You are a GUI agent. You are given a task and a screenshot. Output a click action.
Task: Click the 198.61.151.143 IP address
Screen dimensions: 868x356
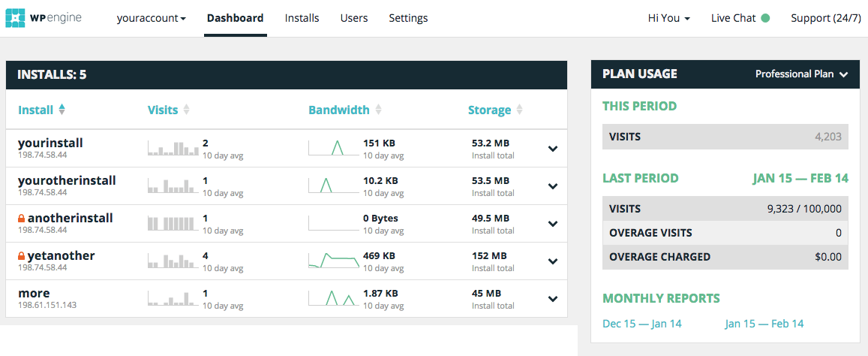49,305
